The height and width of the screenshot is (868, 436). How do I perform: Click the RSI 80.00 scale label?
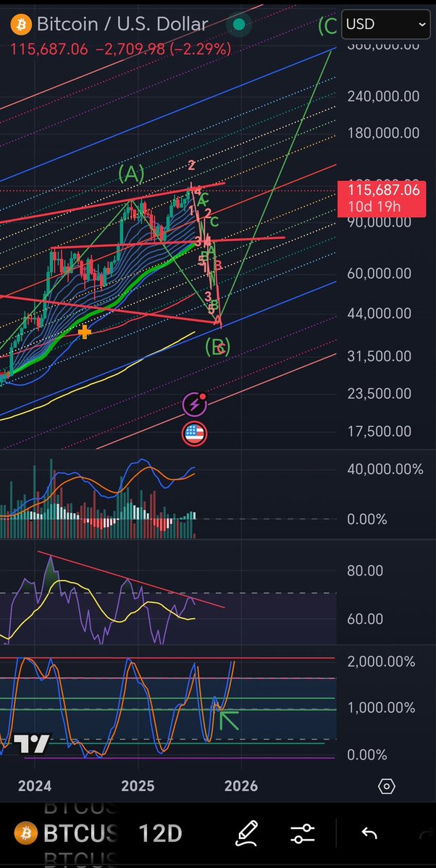point(365,570)
